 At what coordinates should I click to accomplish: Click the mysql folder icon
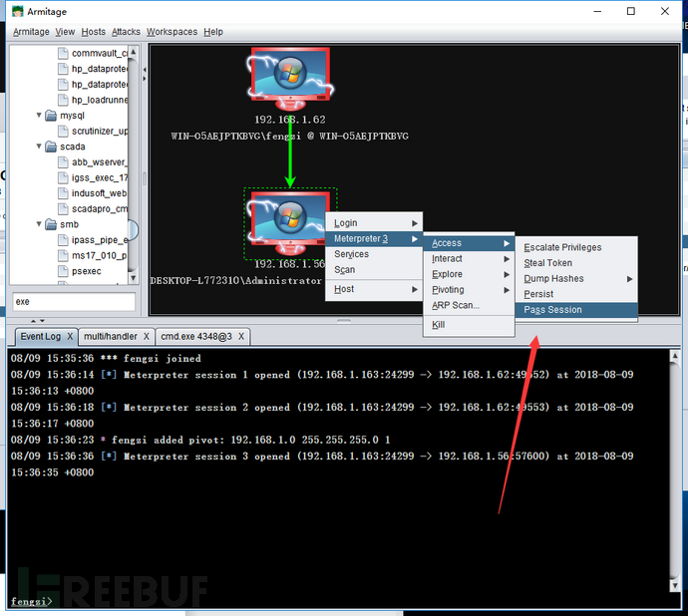(51, 116)
